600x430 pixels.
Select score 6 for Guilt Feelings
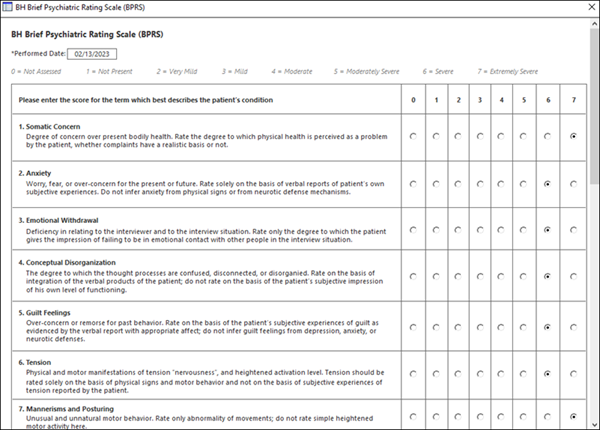pos(548,326)
